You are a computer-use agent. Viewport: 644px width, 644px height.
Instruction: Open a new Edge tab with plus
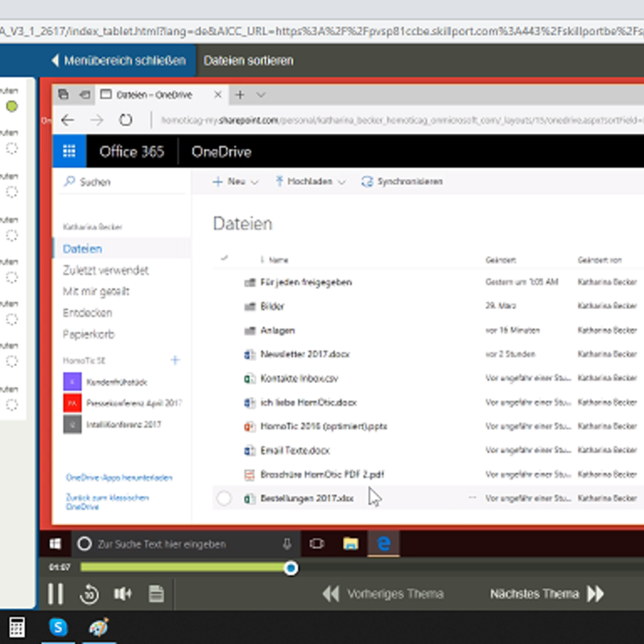pyautogui.click(x=240, y=95)
